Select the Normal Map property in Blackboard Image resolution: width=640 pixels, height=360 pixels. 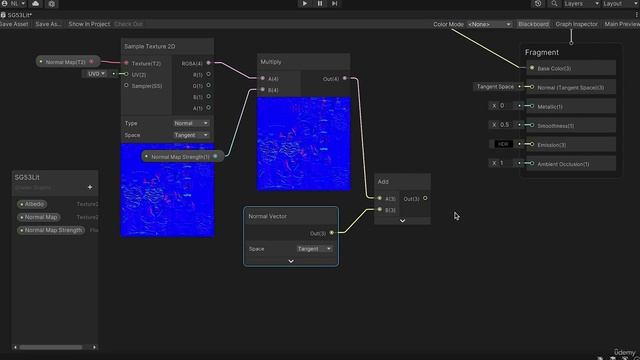tap(39, 217)
